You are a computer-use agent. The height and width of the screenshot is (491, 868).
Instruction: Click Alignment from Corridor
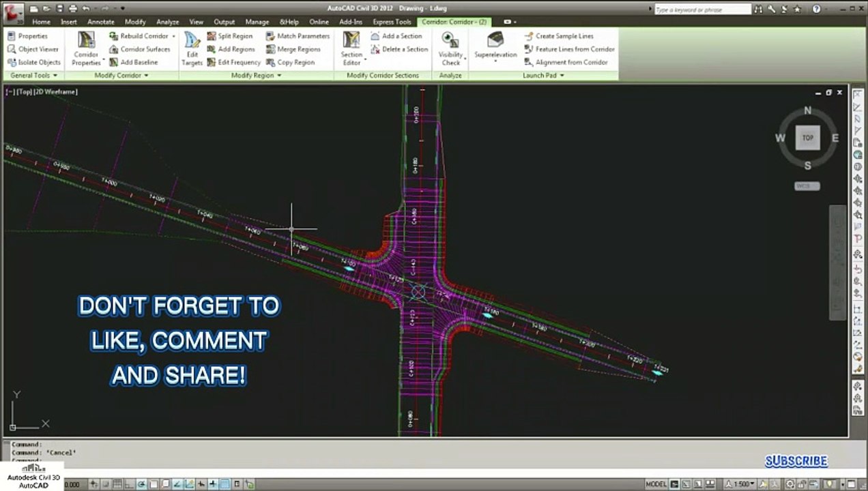click(x=566, y=62)
